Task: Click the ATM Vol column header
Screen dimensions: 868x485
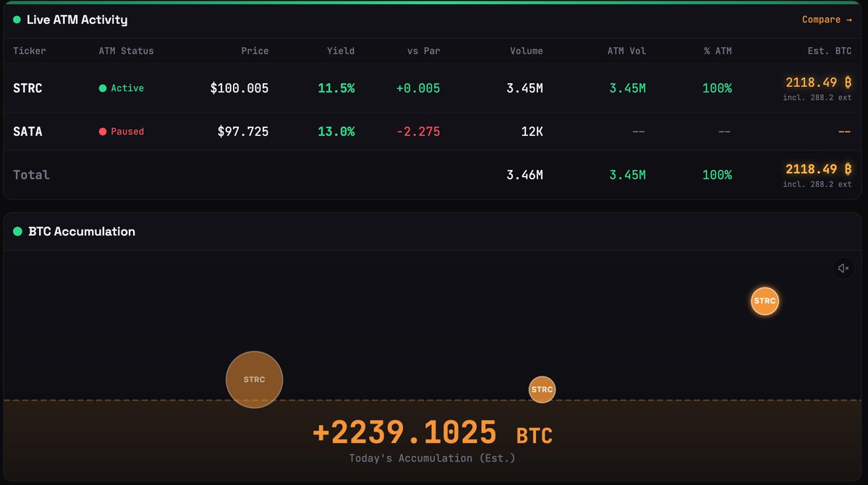Action: click(x=627, y=51)
